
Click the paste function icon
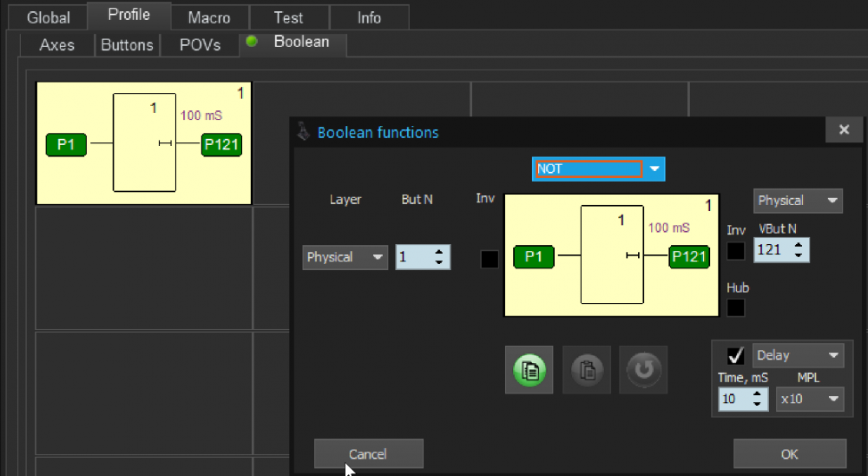click(x=587, y=370)
